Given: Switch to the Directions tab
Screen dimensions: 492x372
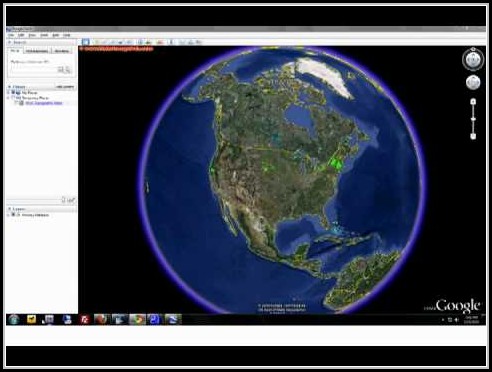Looking at the screenshot, I should tap(62, 51).
